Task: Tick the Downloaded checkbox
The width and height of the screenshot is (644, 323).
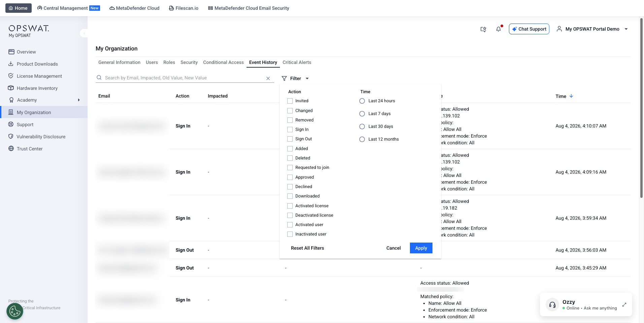Action: (x=290, y=196)
